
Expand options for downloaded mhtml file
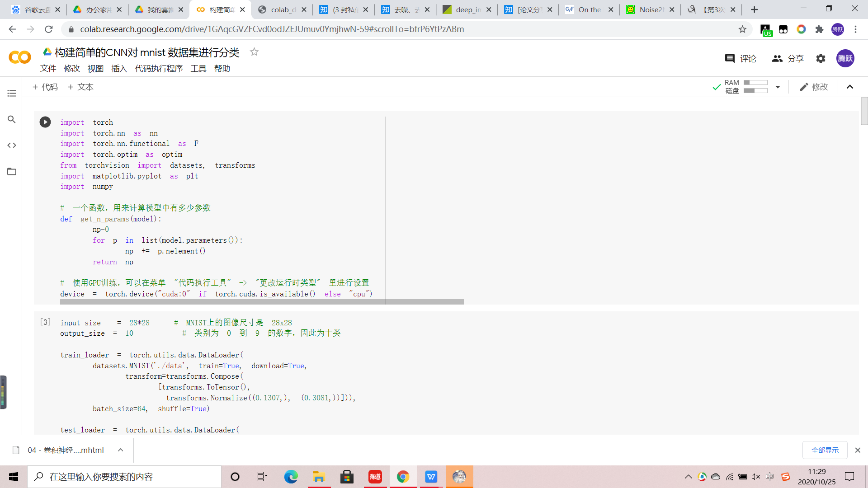121,450
